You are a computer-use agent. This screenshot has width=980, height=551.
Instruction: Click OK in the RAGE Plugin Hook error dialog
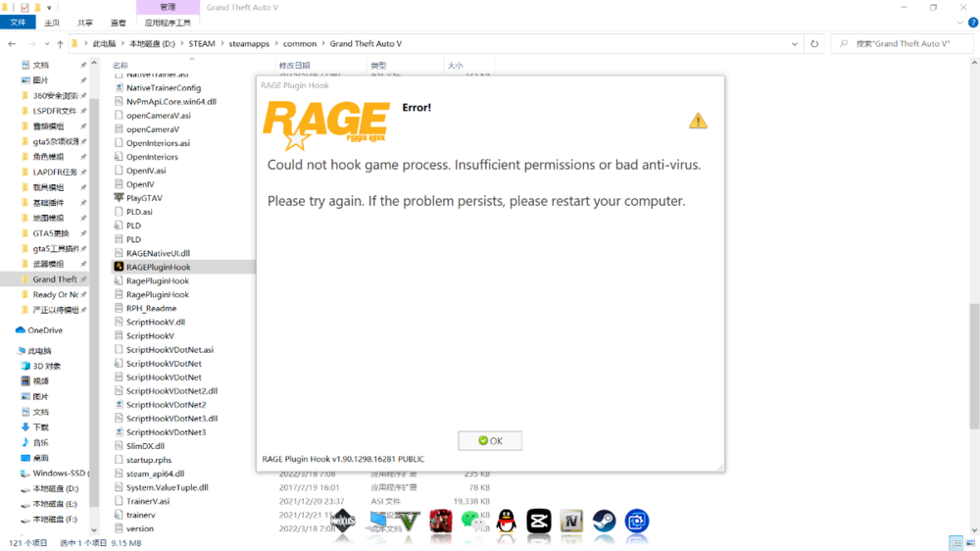[x=490, y=441]
